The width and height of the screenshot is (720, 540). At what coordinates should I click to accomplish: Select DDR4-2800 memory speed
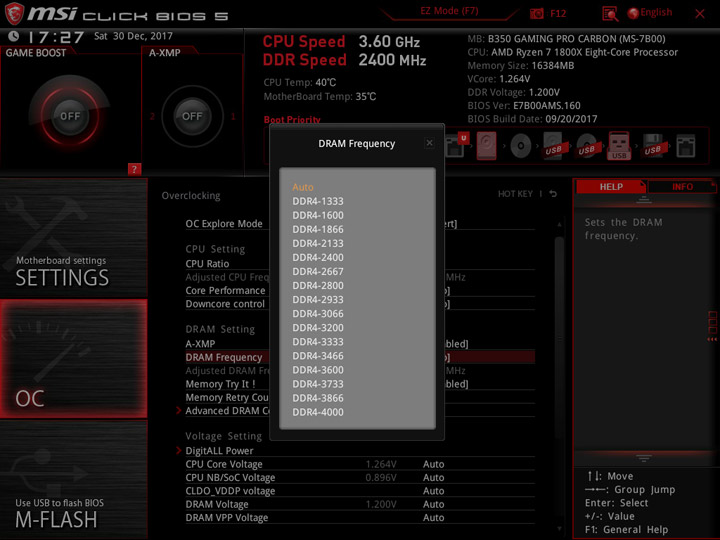coord(318,286)
